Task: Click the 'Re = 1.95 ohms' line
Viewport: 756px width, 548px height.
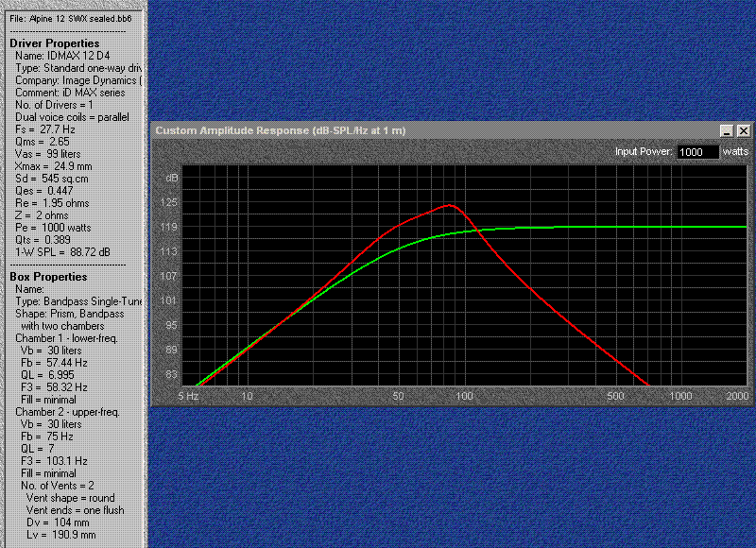Action: point(52,203)
